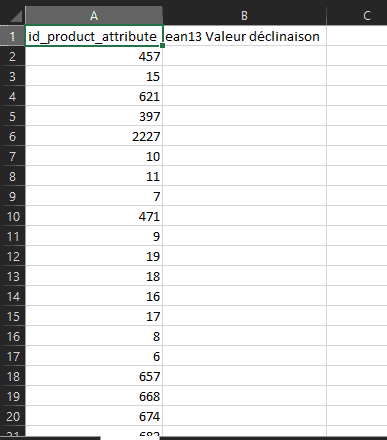The width and height of the screenshot is (387, 440).
Task: Click empty cell B2 beside 457
Action: [244, 56]
